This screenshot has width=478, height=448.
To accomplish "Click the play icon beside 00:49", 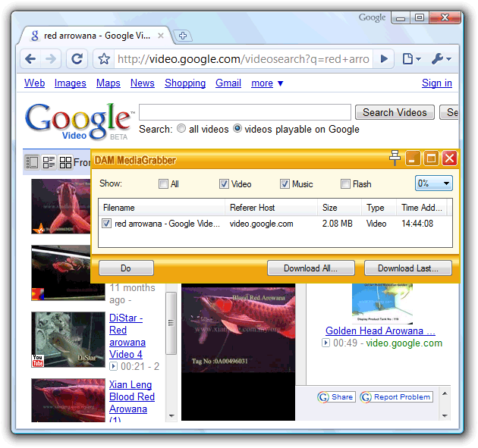I will click(x=325, y=343).
